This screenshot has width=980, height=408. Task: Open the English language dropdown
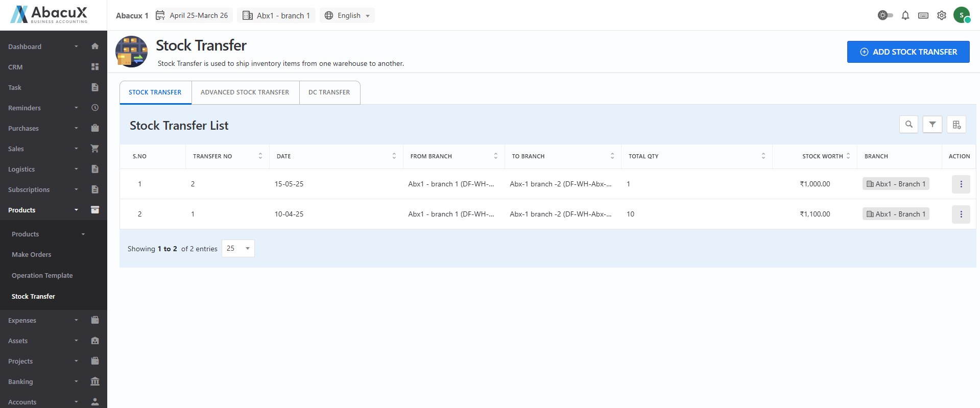tap(347, 15)
